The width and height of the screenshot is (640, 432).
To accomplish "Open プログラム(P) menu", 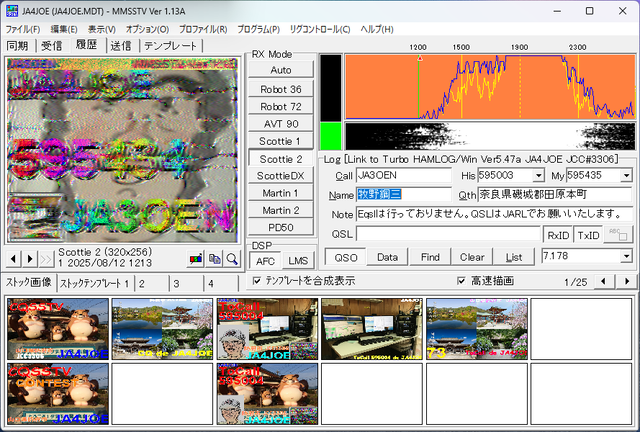I will click(258, 29).
